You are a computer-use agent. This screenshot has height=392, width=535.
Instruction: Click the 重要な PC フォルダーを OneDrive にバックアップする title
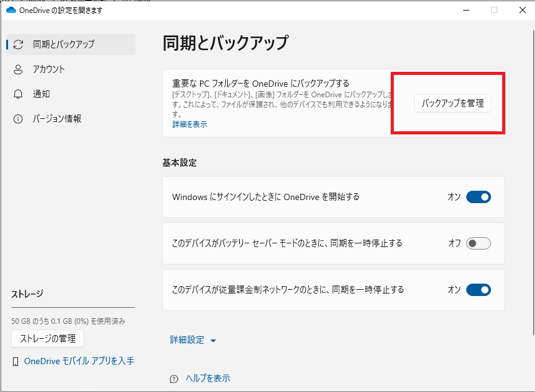261,83
